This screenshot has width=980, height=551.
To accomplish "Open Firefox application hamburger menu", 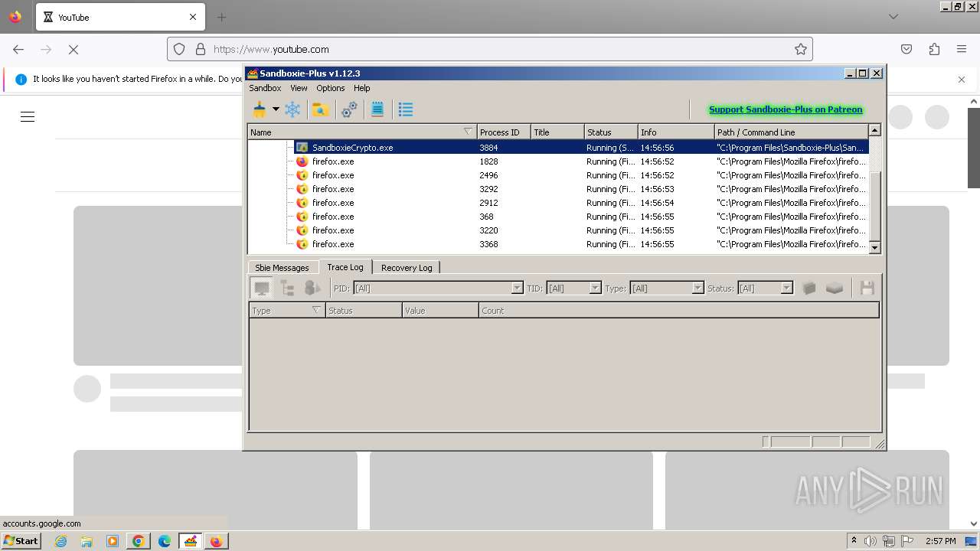I will (962, 49).
